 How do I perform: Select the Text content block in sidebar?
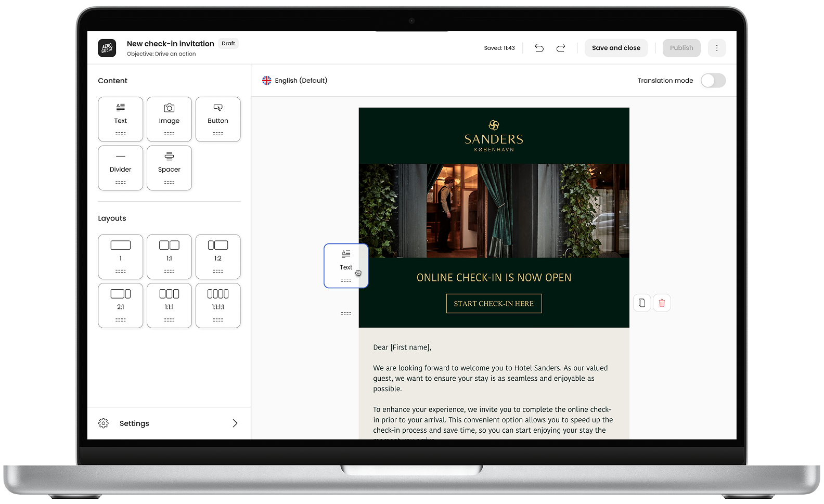(120, 119)
